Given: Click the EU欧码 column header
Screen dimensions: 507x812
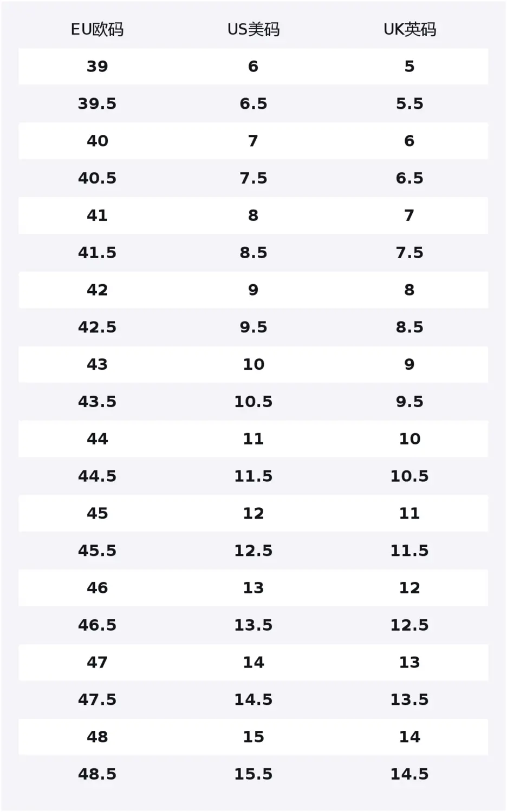Looking at the screenshot, I should coord(97,29).
